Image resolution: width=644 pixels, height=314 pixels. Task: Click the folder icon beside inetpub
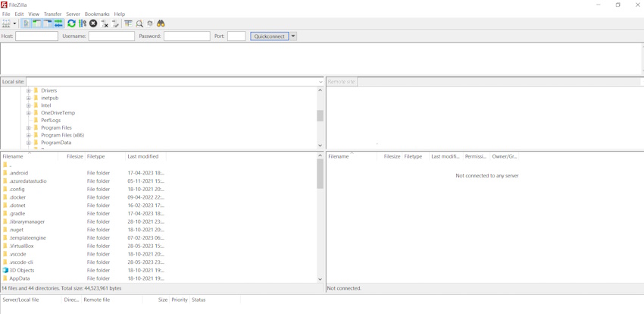pyautogui.click(x=36, y=98)
